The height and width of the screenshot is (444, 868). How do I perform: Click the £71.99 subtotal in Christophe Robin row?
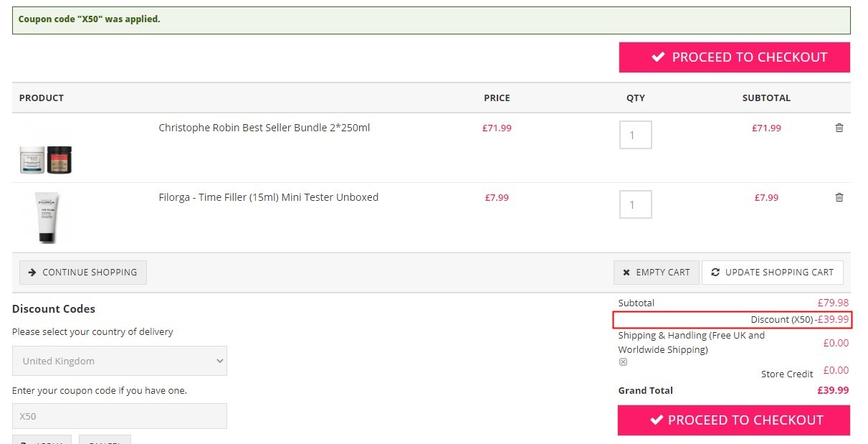pyautogui.click(x=766, y=128)
